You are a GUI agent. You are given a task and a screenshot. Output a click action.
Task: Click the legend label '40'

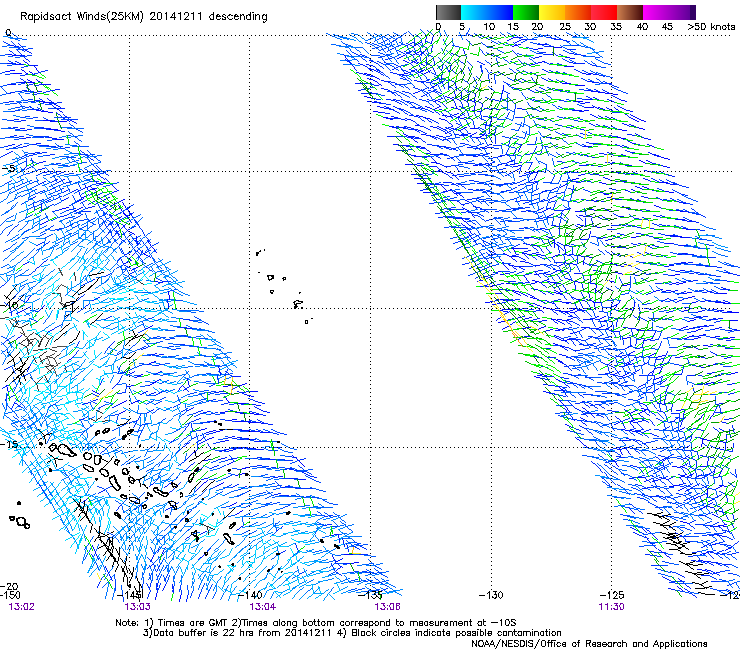point(642,27)
